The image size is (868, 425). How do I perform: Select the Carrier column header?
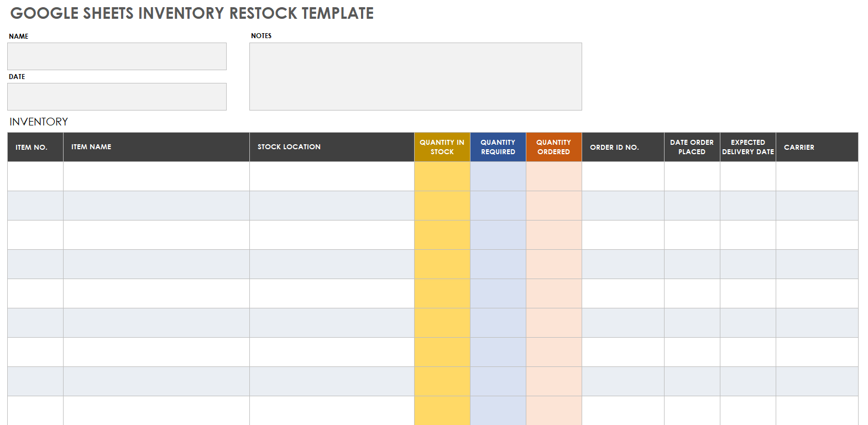[x=817, y=147]
